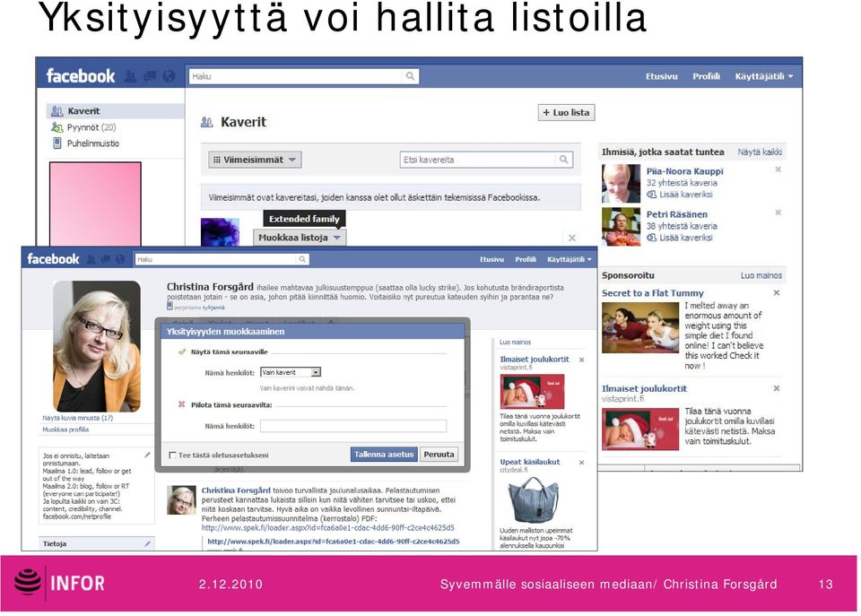Click search magnifier in back window Haku box
This screenshot has width=861, height=616.
[410, 76]
